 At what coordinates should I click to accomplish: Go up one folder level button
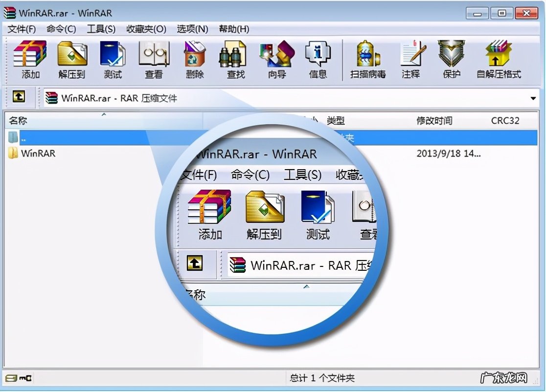19,97
